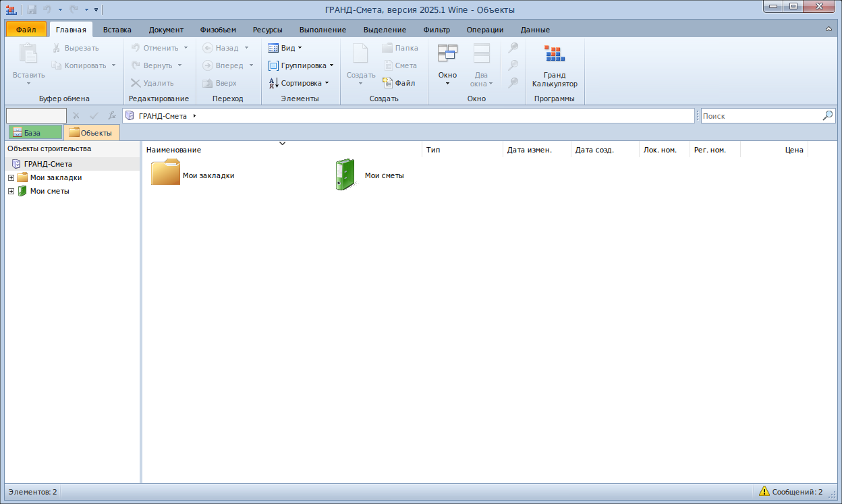Click the Redo arrow in quick access toolbar
Image resolution: width=842 pixels, height=504 pixels.
[74, 9]
